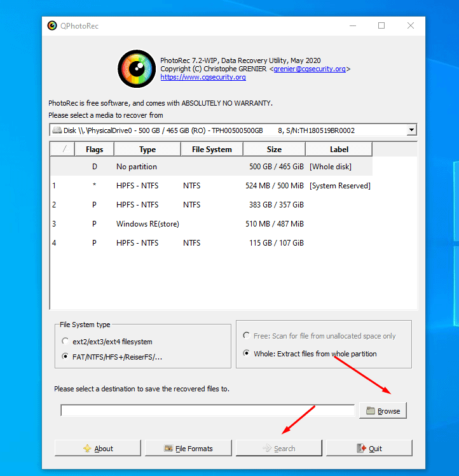Click the destination path input field

207,410
